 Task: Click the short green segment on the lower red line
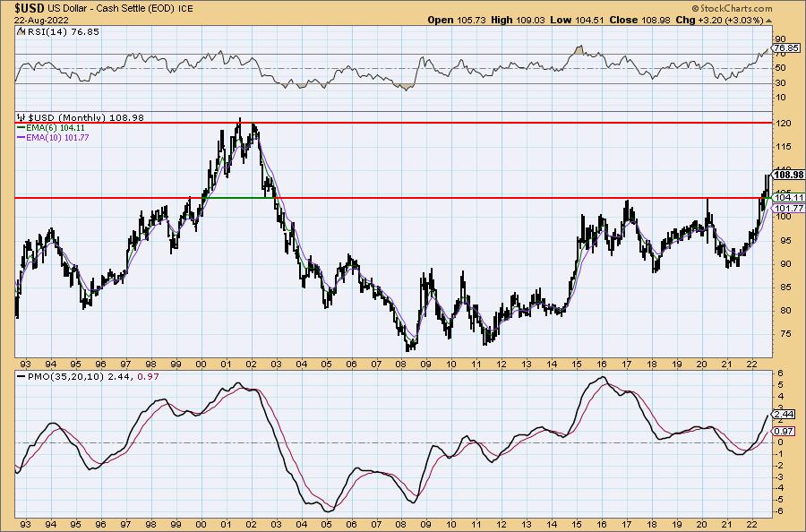[238, 197]
